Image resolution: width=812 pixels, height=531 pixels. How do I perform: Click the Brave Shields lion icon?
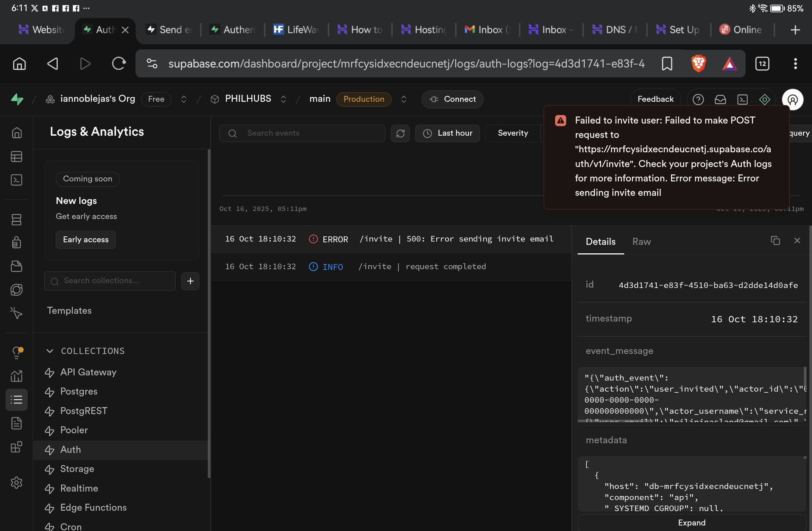coord(698,64)
